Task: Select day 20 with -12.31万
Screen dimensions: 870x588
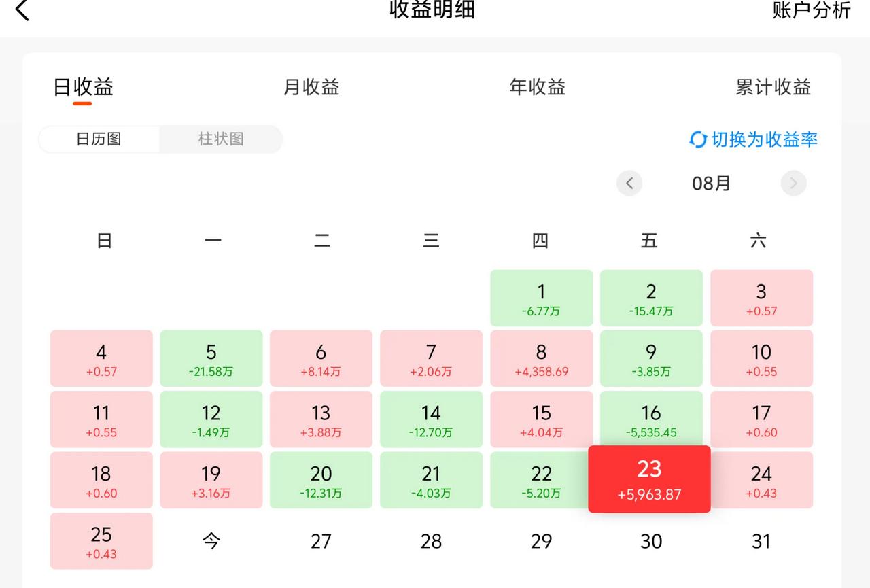Action: coord(321,480)
